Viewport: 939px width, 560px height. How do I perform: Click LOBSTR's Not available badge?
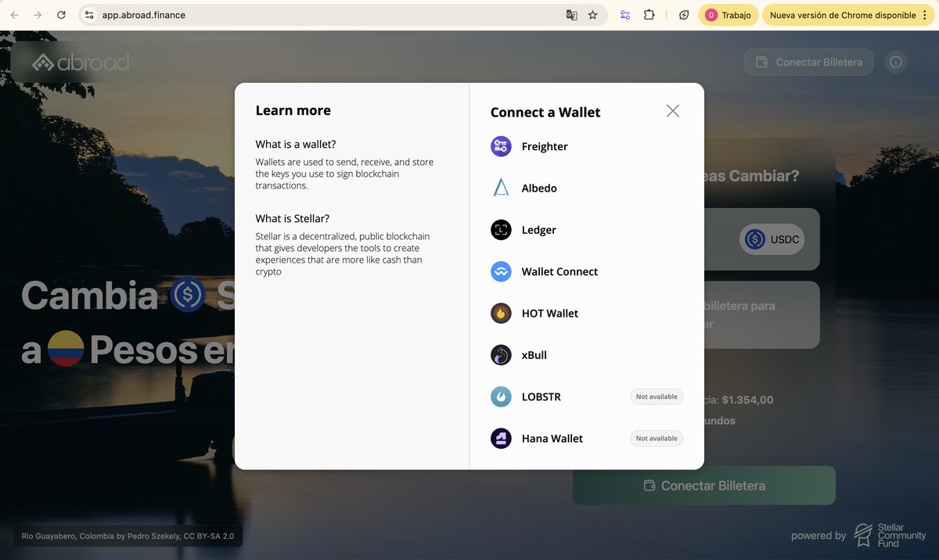657,397
